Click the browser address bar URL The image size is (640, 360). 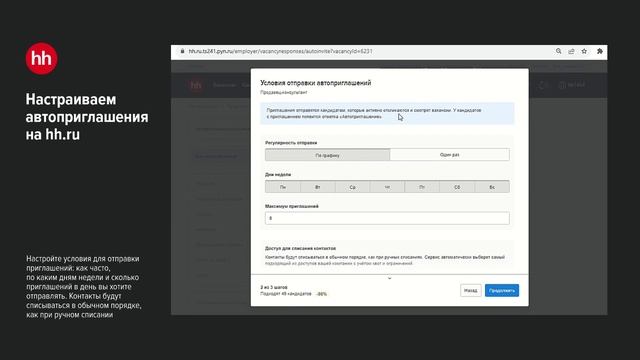pos(280,51)
